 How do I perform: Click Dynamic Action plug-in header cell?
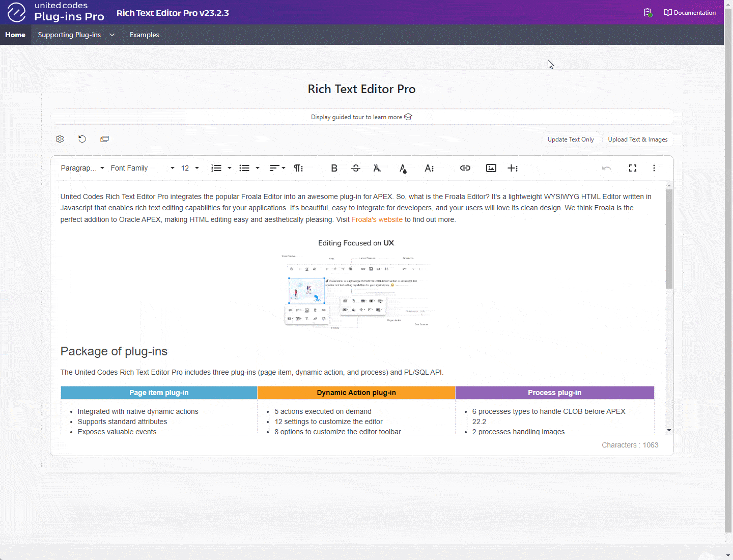(x=356, y=393)
